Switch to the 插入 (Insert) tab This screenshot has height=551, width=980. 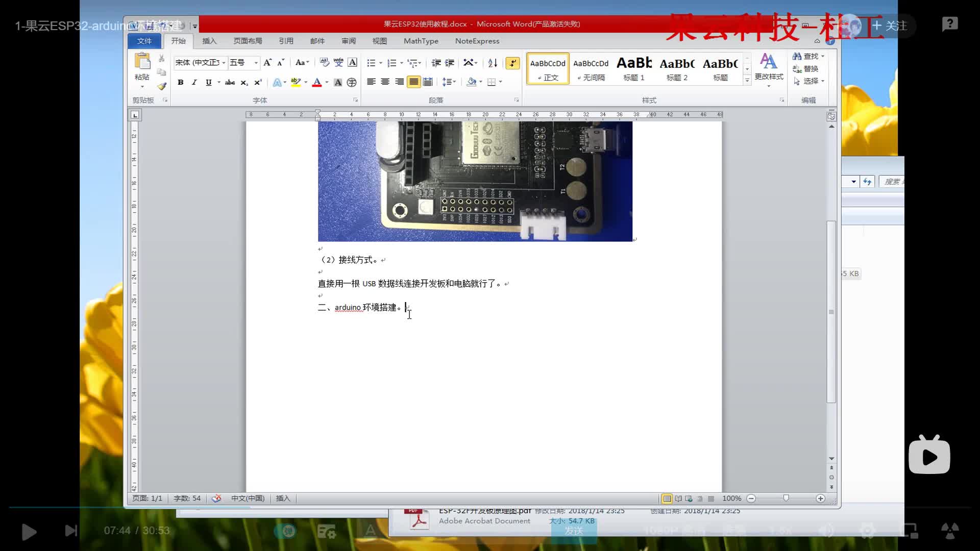209,41
